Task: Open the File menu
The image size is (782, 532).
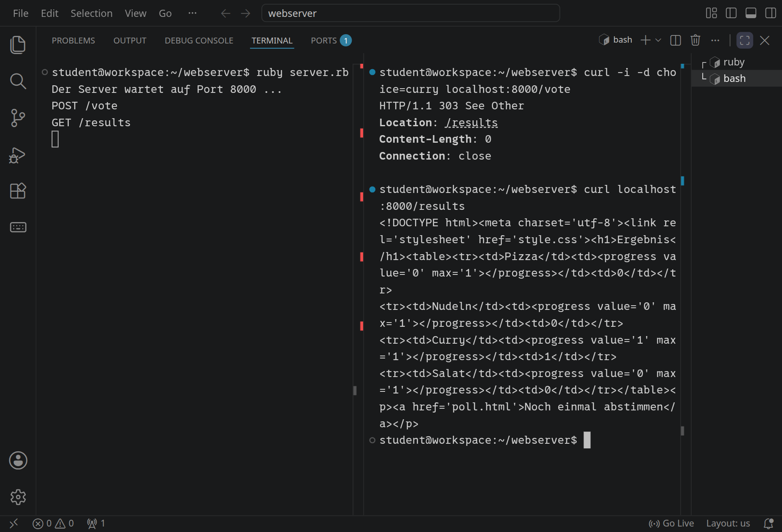Action: point(21,13)
